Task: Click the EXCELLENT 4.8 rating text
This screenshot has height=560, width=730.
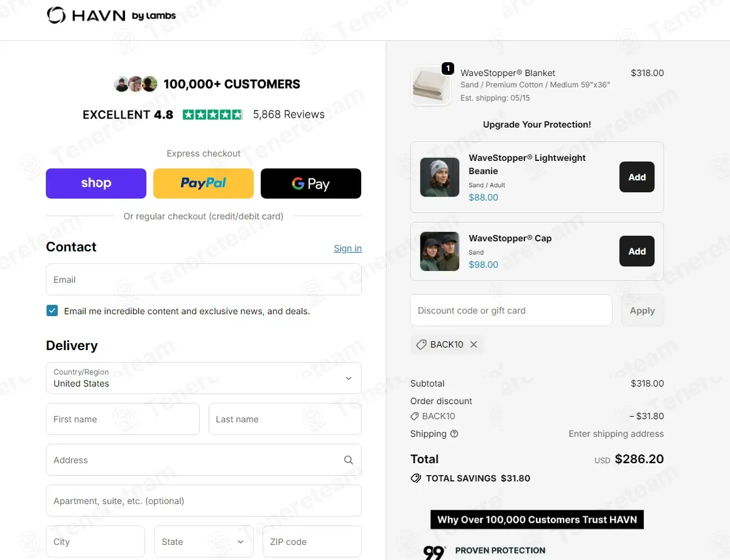Action: 128,114
